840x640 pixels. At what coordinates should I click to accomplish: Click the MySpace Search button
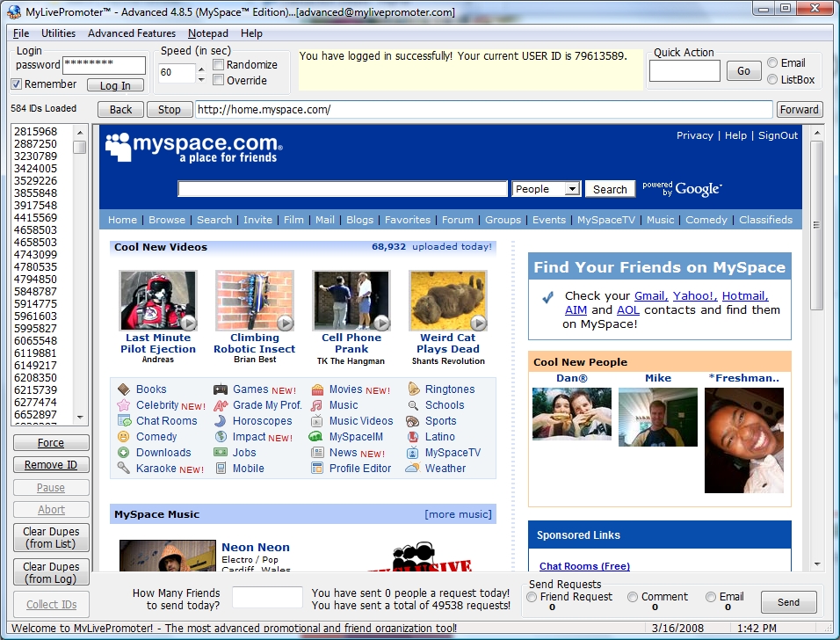pos(610,189)
